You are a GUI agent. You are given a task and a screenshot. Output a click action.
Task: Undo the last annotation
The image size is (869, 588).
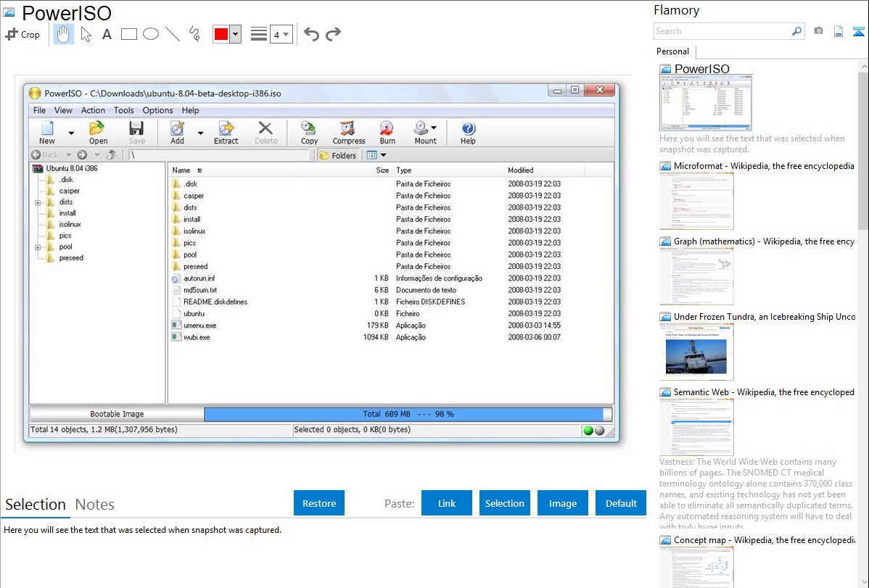(311, 34)
